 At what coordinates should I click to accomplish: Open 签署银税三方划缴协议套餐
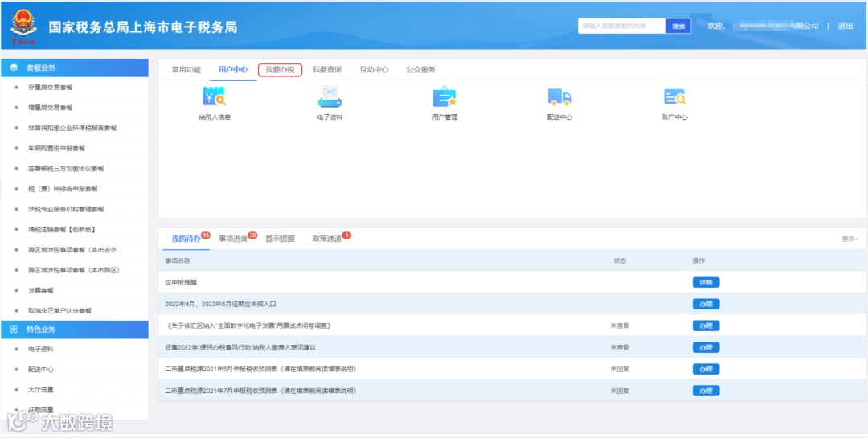pos(66,168)
